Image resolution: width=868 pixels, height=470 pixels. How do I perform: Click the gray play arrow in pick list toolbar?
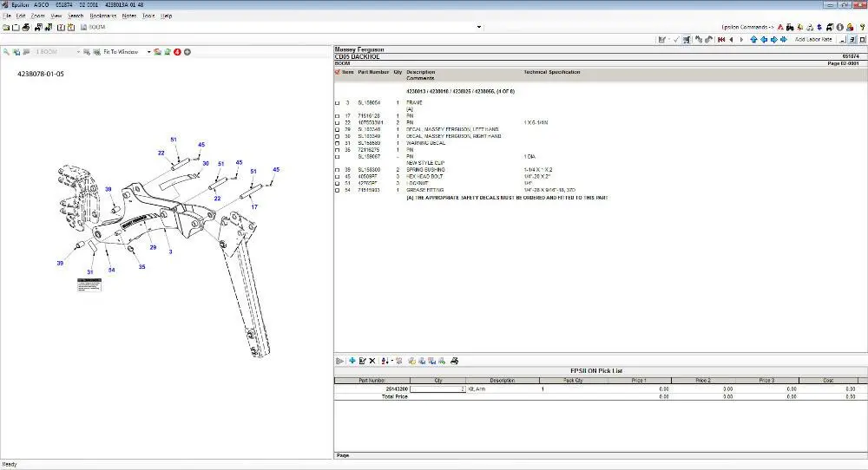[340, 361]
